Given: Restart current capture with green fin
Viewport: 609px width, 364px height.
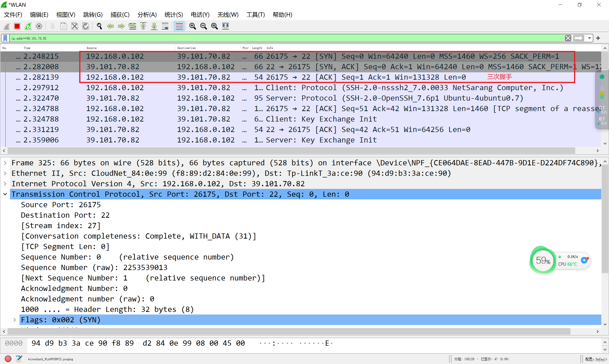Looking at the screenshot, I should (28, 26).
